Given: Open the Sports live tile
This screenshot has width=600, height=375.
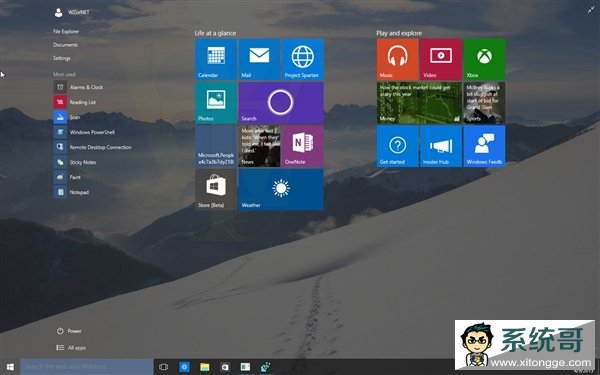Looking at the screenshot, I should [x=484, y=103].
